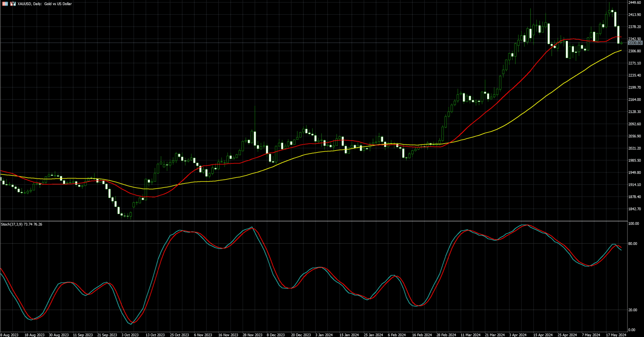644x337 pixels.
Task: Click the stochastic lines' right-most end
Action: click(621, 249)
